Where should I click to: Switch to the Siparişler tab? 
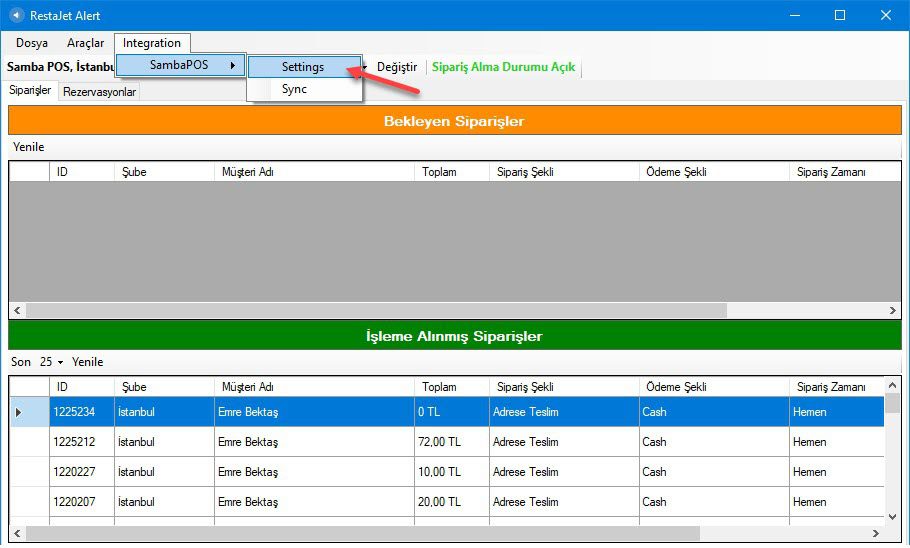30,91
